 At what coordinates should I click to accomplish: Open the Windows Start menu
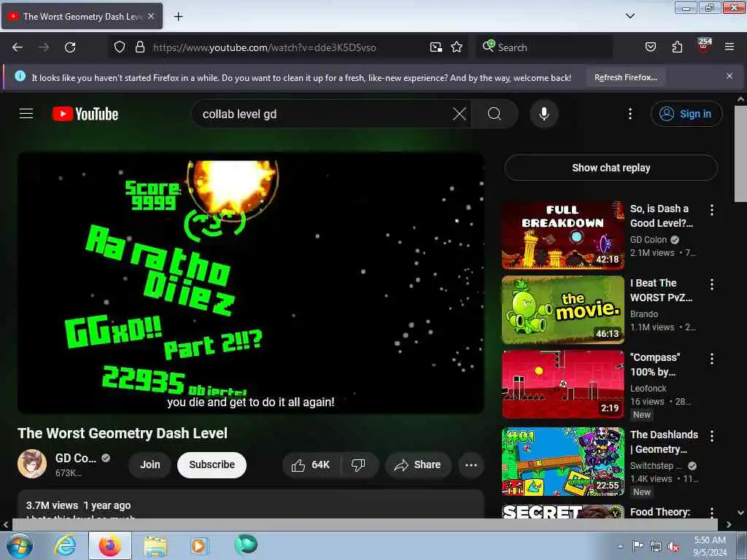coord(20,545)
